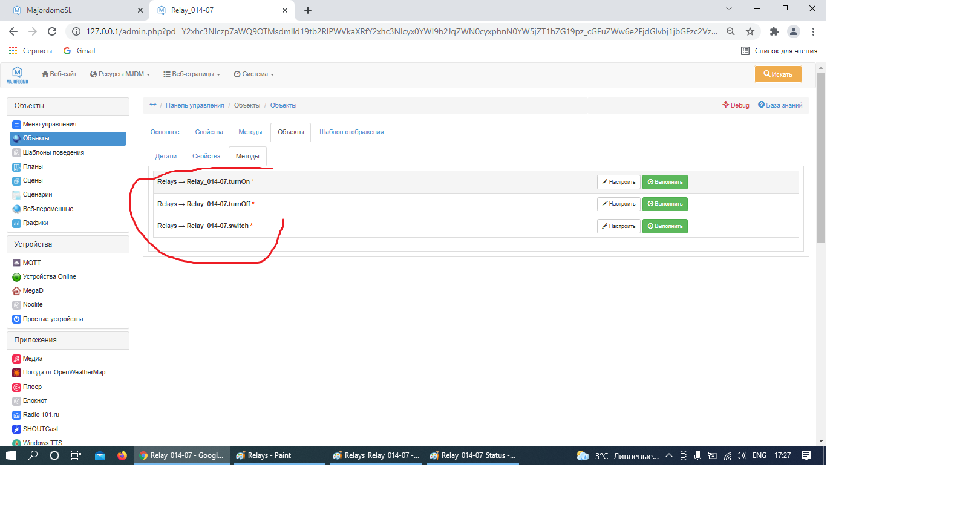Screen dimensions: 980x519
Task: Open the Панель управления breadcrumb link
Action: (195, 105)
